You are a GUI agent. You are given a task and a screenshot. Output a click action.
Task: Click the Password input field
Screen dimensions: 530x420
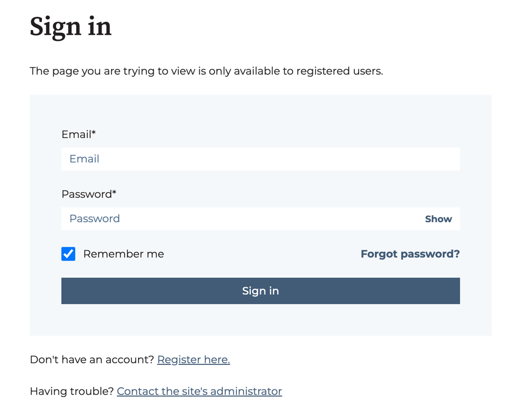230,218
